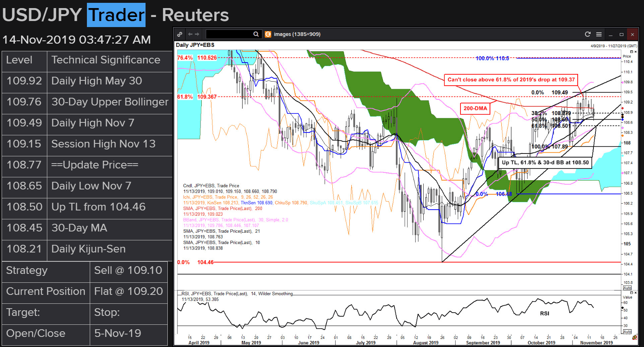Click the 30-Day Upper Bollinger cell
Viewport: 644px width, 347px height.
[x=110, y=103]
